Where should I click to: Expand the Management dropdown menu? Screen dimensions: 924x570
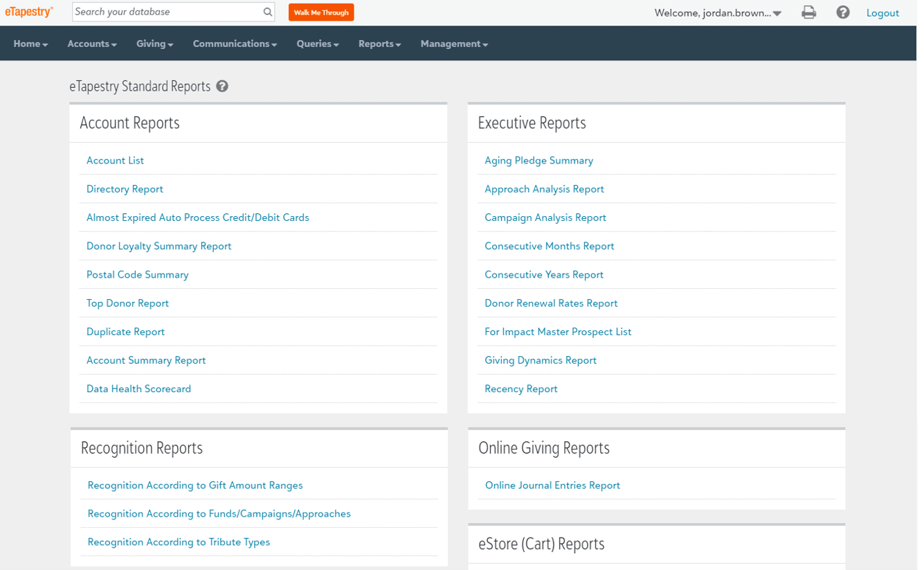(453, 43)
